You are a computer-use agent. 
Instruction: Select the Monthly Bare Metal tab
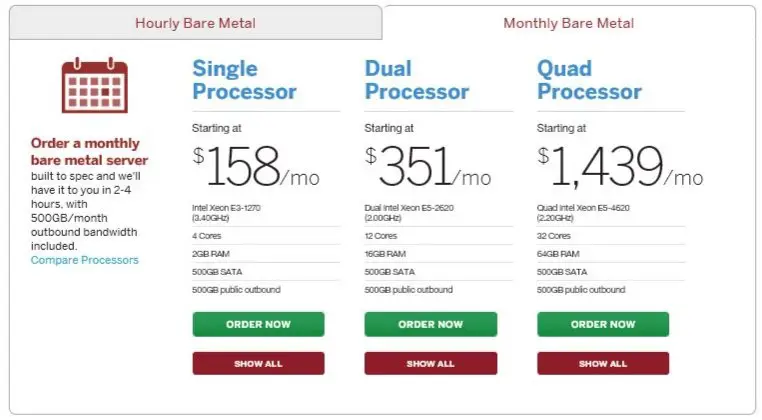(569, 23)
